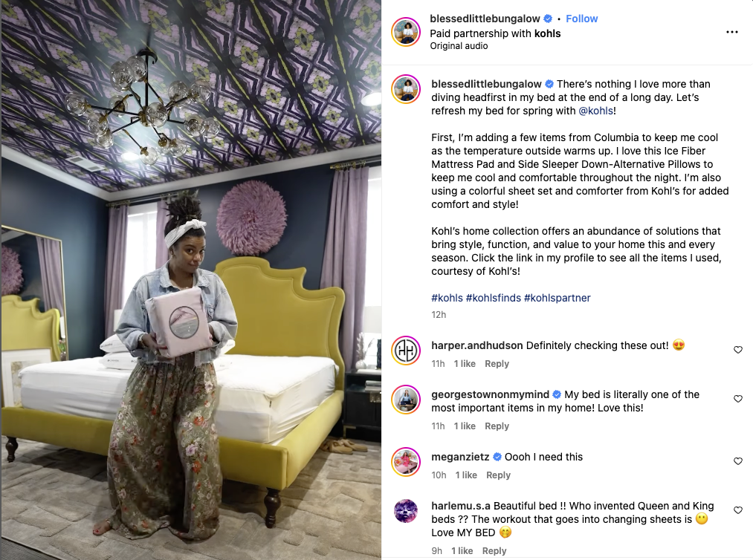753x560 pixels.
Task: Like harper.andhudson's comment with heart icon
Action: [738, 350]
